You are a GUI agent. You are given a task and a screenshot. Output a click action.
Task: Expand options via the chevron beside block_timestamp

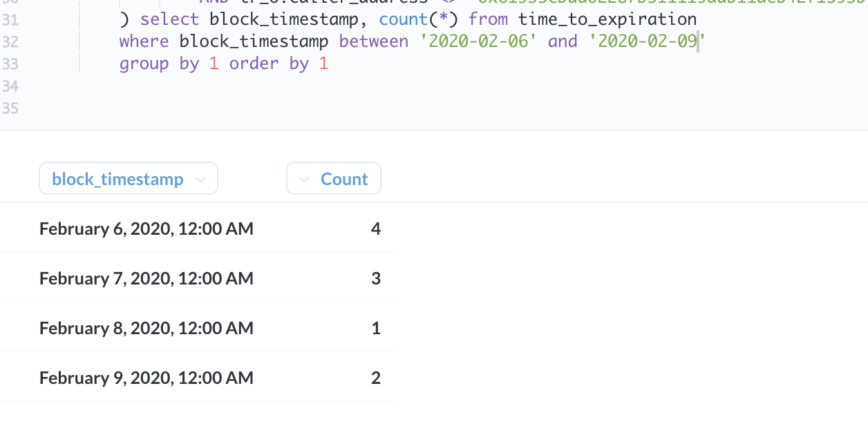point(200,179)
